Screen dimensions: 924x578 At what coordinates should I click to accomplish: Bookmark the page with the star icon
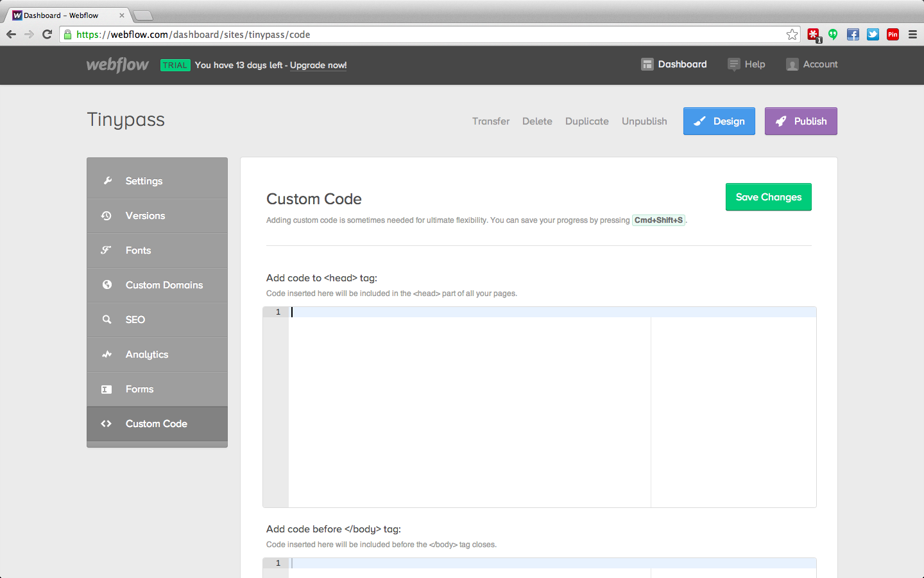[x=792, y=35]
